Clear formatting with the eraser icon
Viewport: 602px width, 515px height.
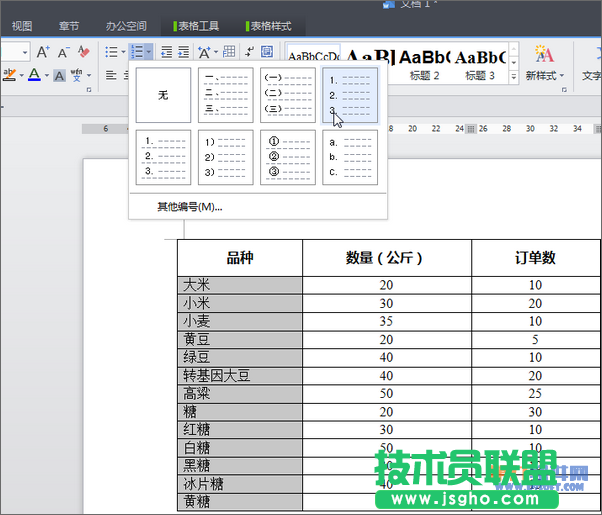coord(83,52)
